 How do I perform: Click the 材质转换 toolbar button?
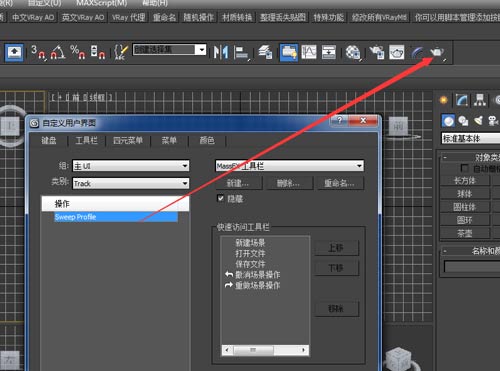(x=237, y=17)
